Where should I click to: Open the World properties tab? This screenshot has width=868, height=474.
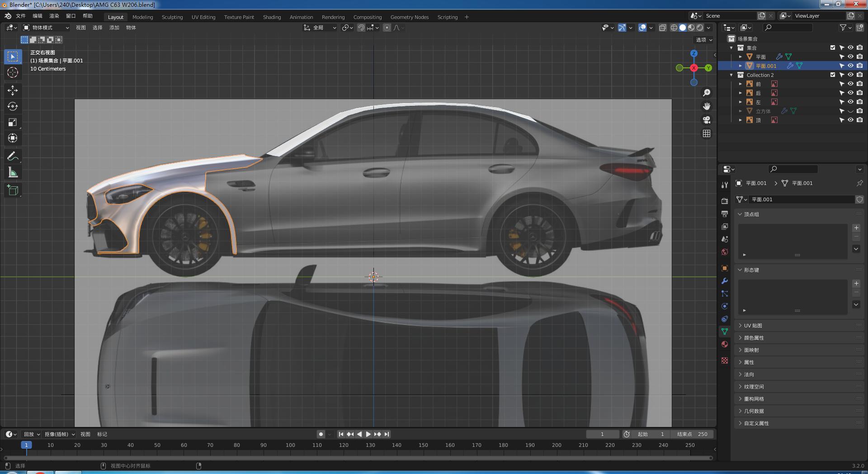tap(725, 252)
